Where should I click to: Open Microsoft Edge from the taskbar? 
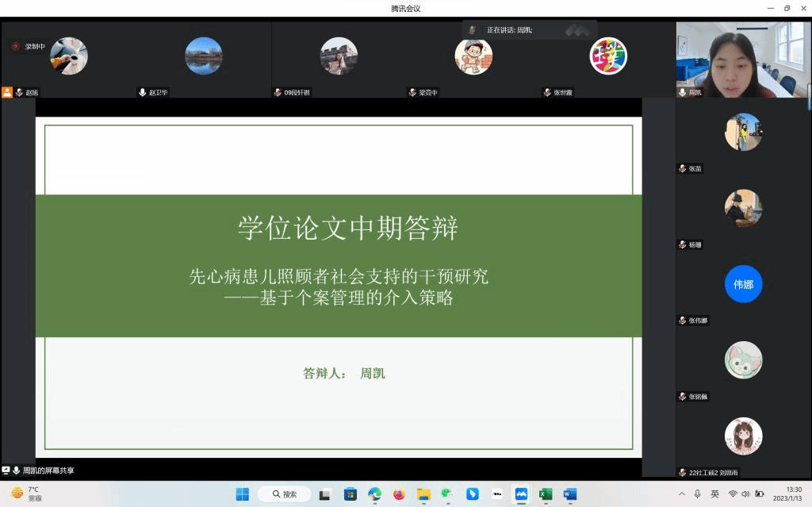(374, 494)
